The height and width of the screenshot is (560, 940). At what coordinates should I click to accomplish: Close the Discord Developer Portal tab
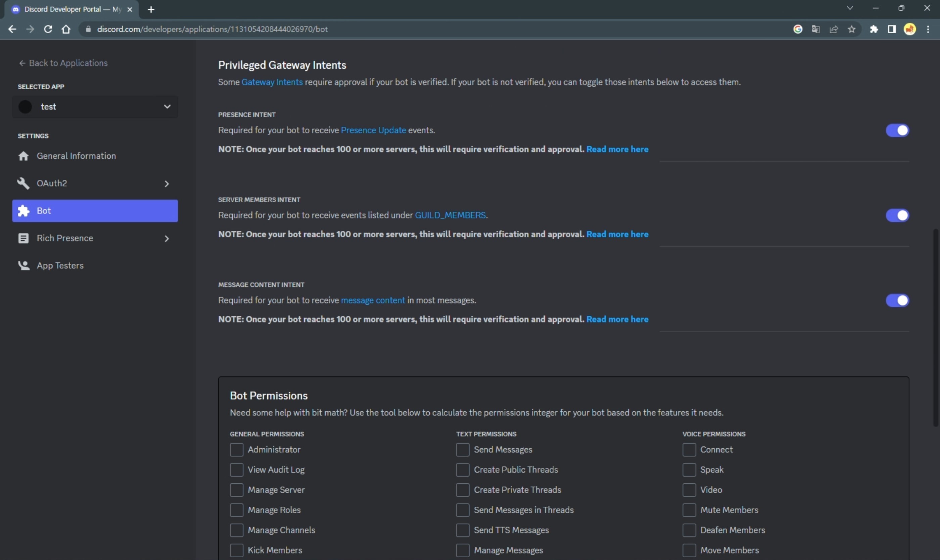point(130,9)
